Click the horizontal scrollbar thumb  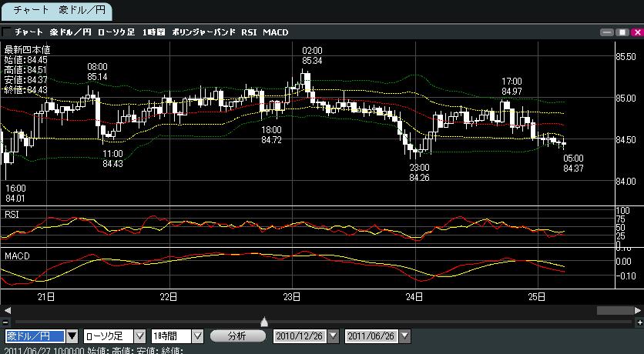[x=614, y=311]
